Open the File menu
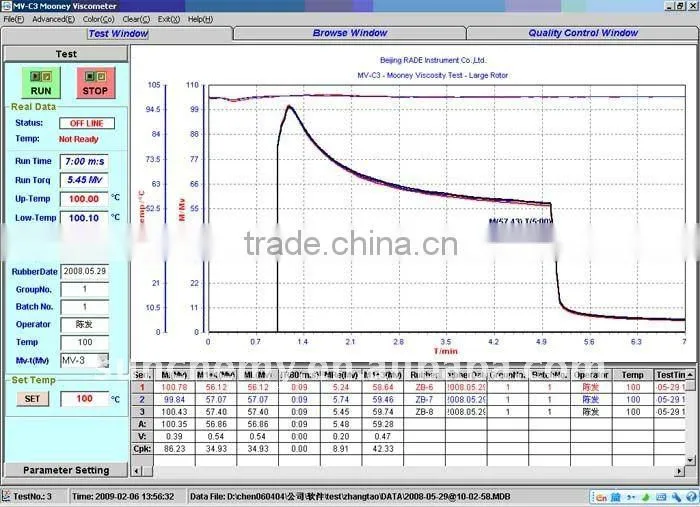The width and height of the screenshot is (700, 507). click(13, 19)
